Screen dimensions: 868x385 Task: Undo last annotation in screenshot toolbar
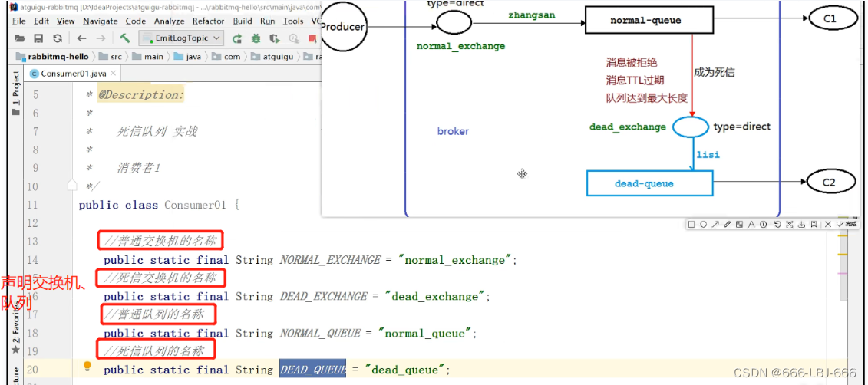777,224
